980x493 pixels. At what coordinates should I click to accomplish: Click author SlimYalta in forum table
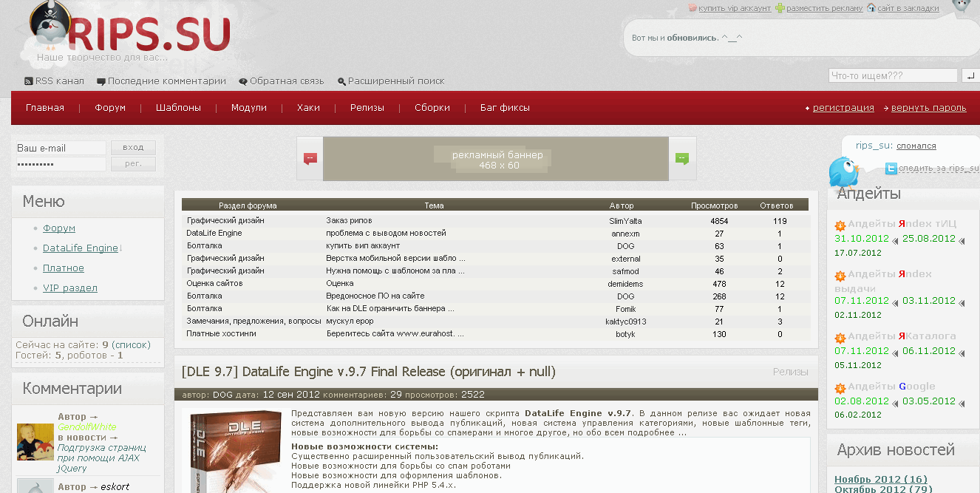pos(626,221)
